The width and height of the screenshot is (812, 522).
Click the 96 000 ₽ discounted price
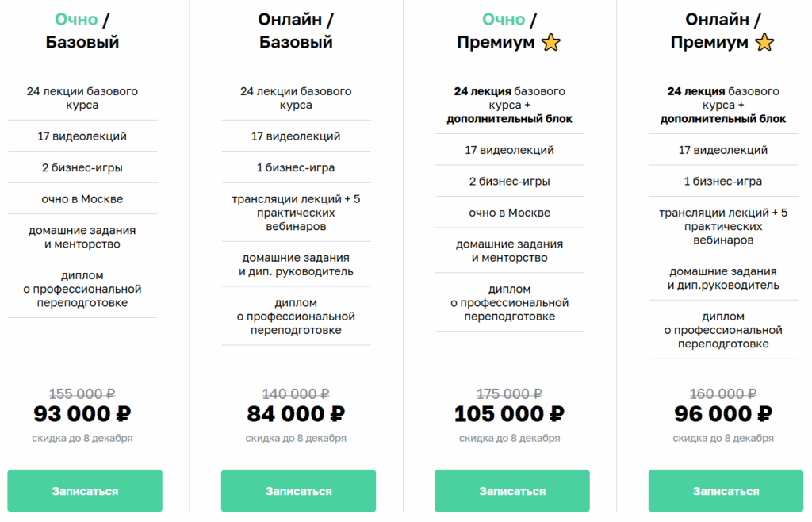click(723, 414)
